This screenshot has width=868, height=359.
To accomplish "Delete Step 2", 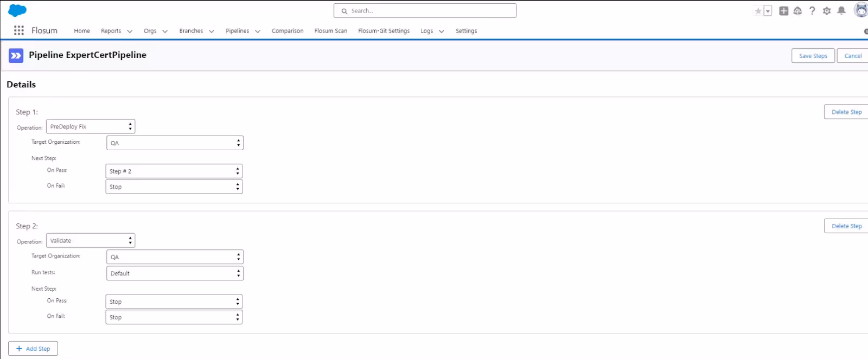I will pyautogui.click(x=846, y=226).
